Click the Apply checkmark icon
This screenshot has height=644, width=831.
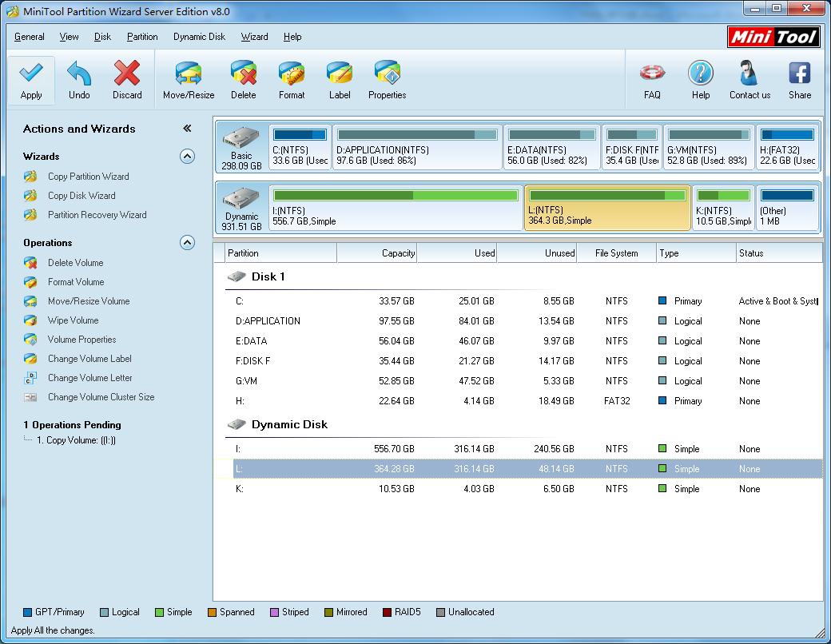30,73
